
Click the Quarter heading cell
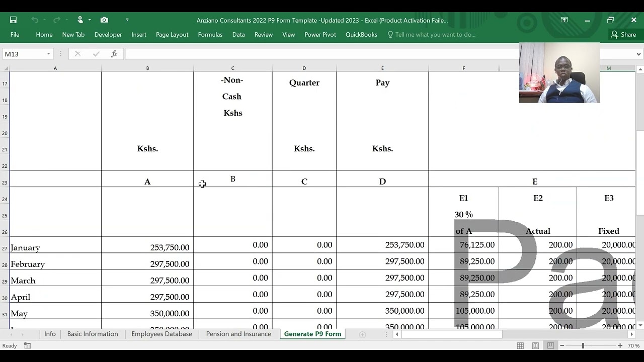304,82
